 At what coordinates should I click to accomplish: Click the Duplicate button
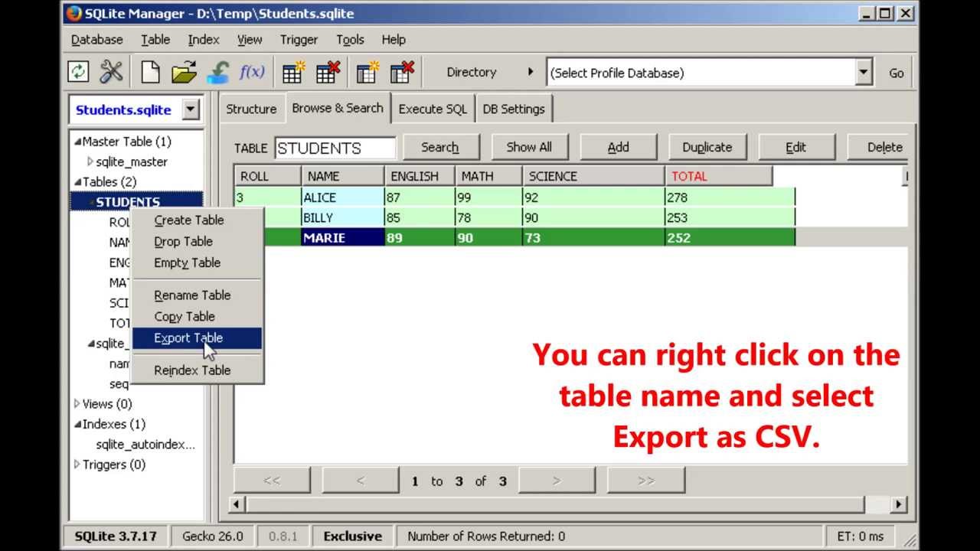(707, 148)
